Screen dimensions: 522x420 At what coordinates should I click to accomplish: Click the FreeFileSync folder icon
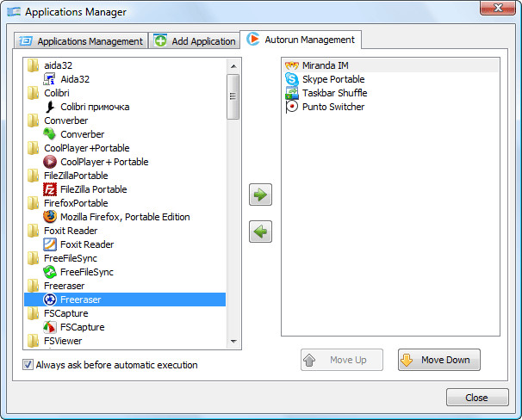tap(33, 258)
